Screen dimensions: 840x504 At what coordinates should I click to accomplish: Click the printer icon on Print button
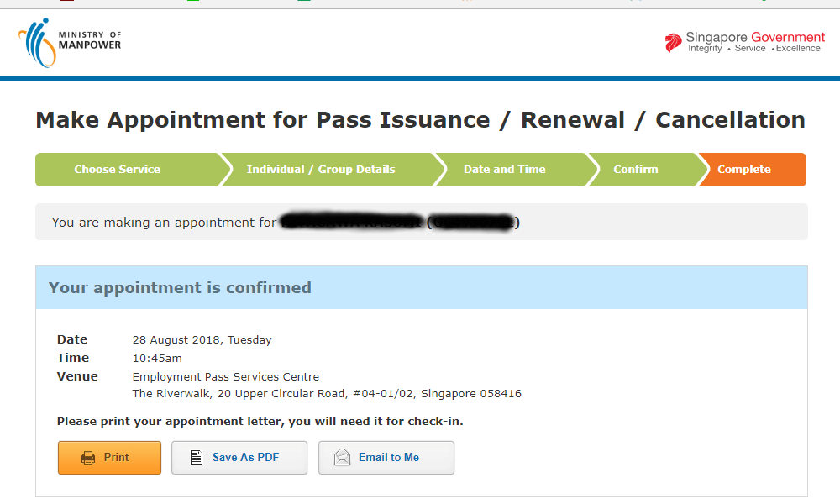click(88, 458)
